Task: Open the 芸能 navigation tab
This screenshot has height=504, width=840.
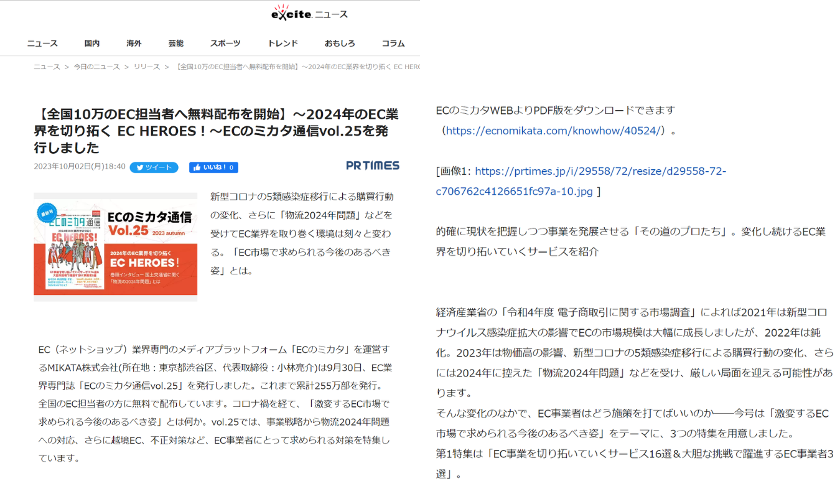Action: [175, 44]
